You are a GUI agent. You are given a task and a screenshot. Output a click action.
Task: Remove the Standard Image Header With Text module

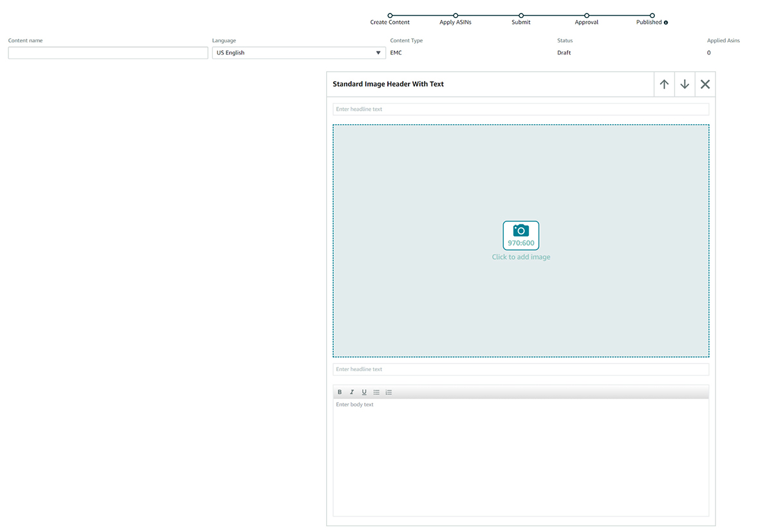pos(705,84)
